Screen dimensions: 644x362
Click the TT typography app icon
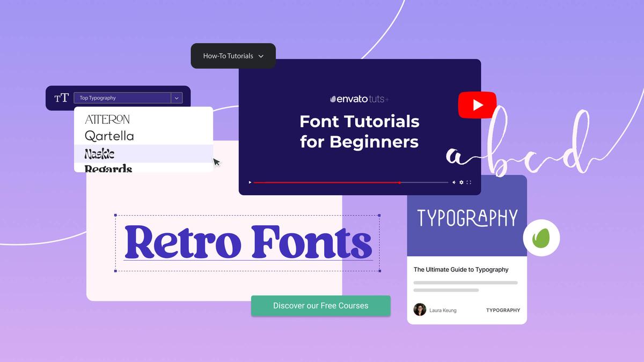click(62, 98)
